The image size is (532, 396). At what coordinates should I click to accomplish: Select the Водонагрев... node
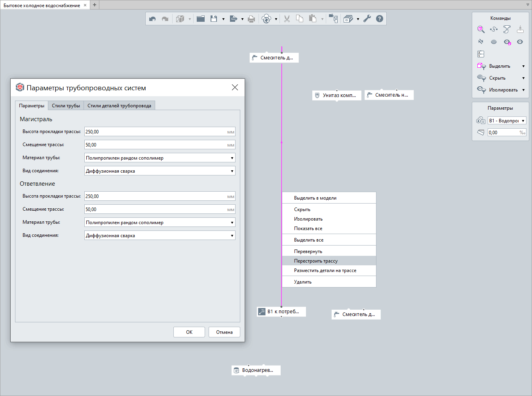[x=256, y=370]
